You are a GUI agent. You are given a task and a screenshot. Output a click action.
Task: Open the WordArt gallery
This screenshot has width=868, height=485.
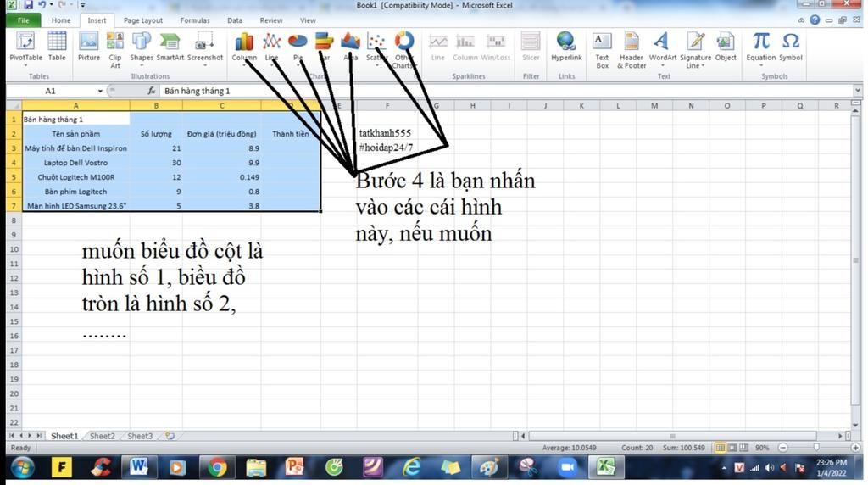click(663, 48)
